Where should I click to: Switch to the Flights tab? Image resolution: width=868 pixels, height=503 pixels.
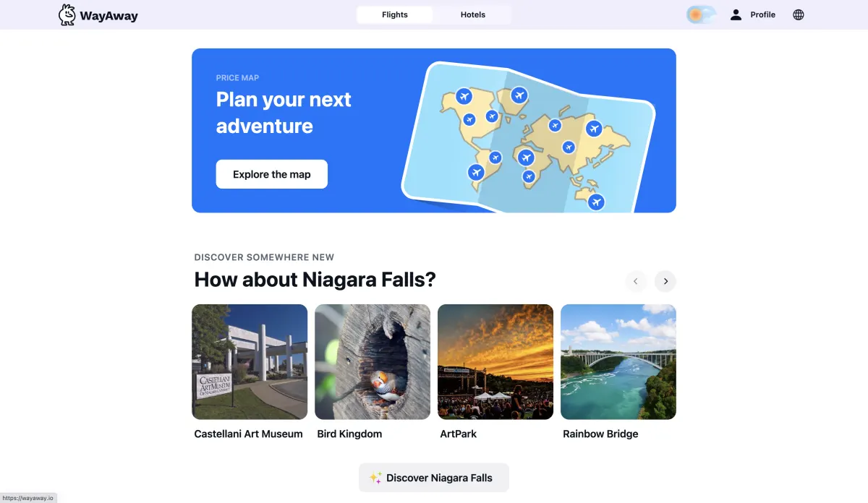(x=395, y=14)
